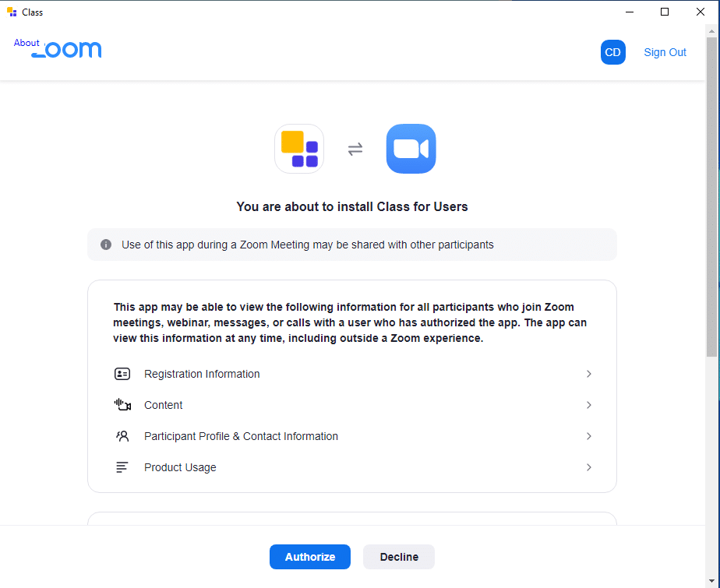Open the CD user avatar

tap(613, 52)
